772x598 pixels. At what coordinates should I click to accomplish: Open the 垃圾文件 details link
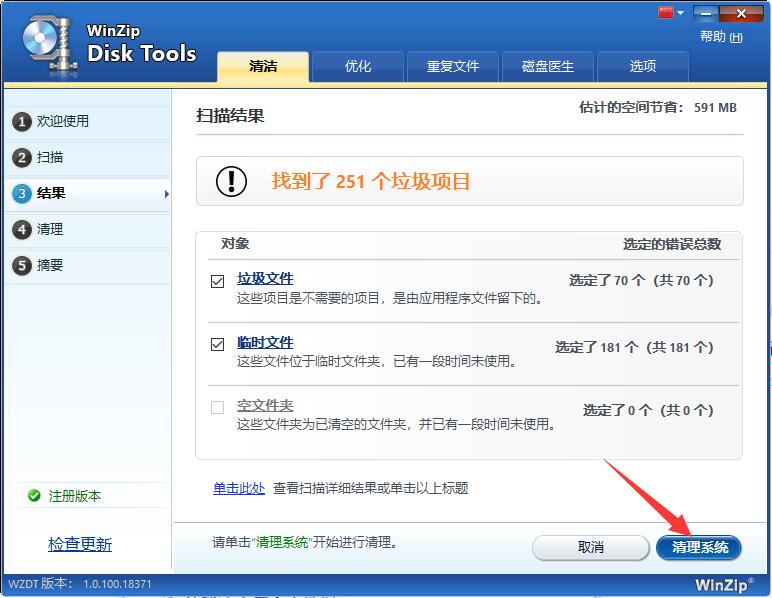tap(265, 278)
